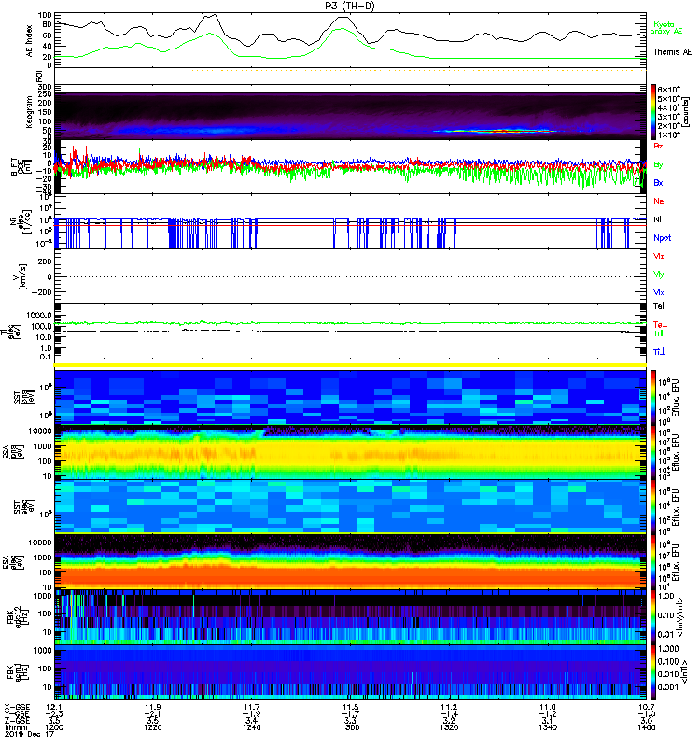This screenshot has height=747, width=700.
Task: Select the green 'By' legend label
Action: coord(658,164)
